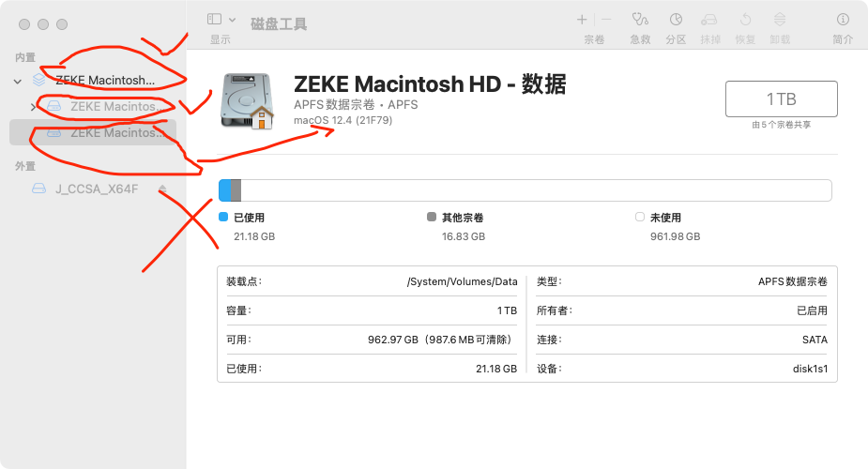Click the gray 其他宗卷 legend swatch
This screenshot has height=469, width=868.
click(432, 217)
